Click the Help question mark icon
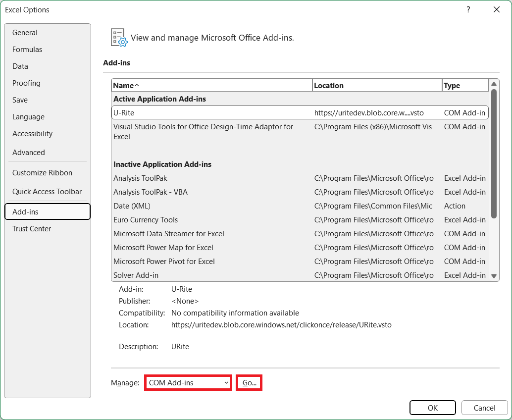Viewport: 512px width, 420px height. 468,9
